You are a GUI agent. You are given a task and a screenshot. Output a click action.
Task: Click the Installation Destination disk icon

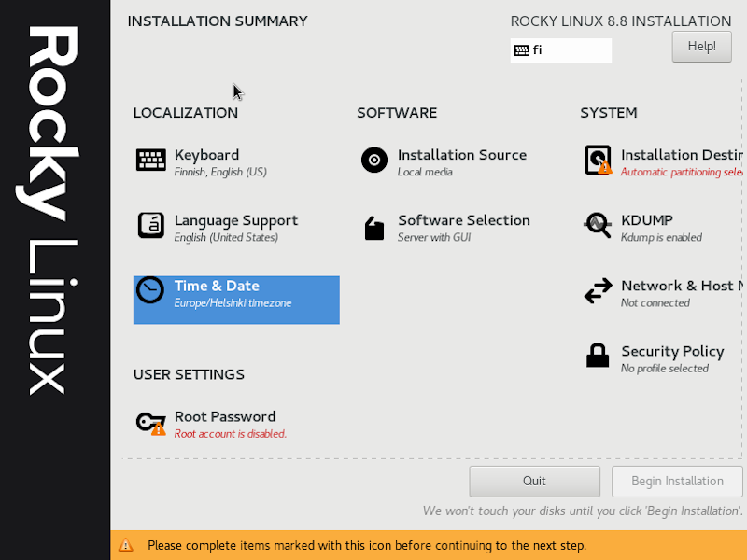(x=598, y=161)
